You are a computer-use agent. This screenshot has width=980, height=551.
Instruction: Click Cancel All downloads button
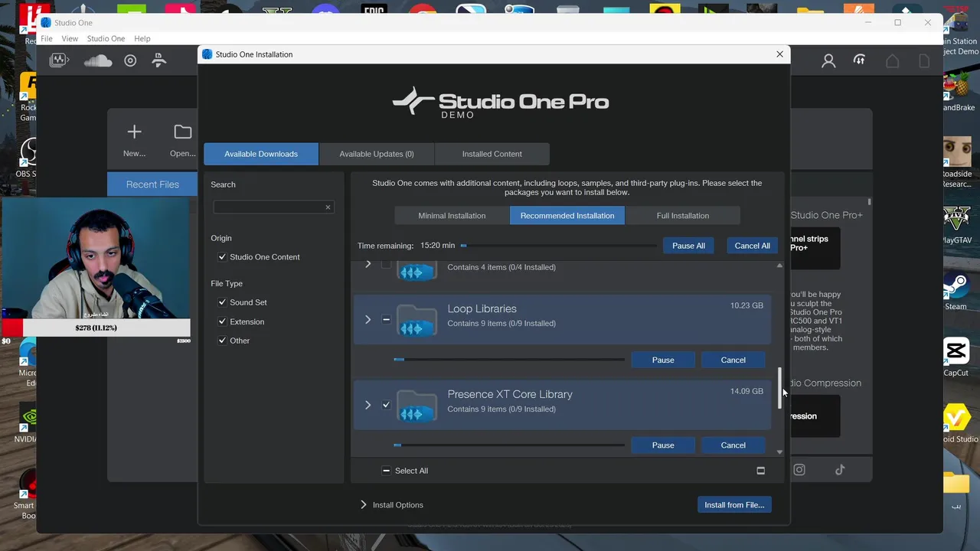pos(753,246)
